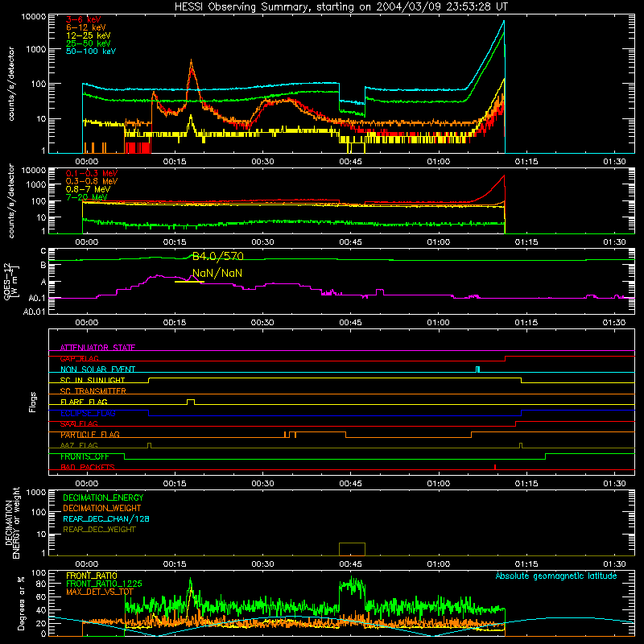Viewport: 644px width, 644px height.
Task: Select the yellow 12-25 keV legend label
Action: click(88, 35)
